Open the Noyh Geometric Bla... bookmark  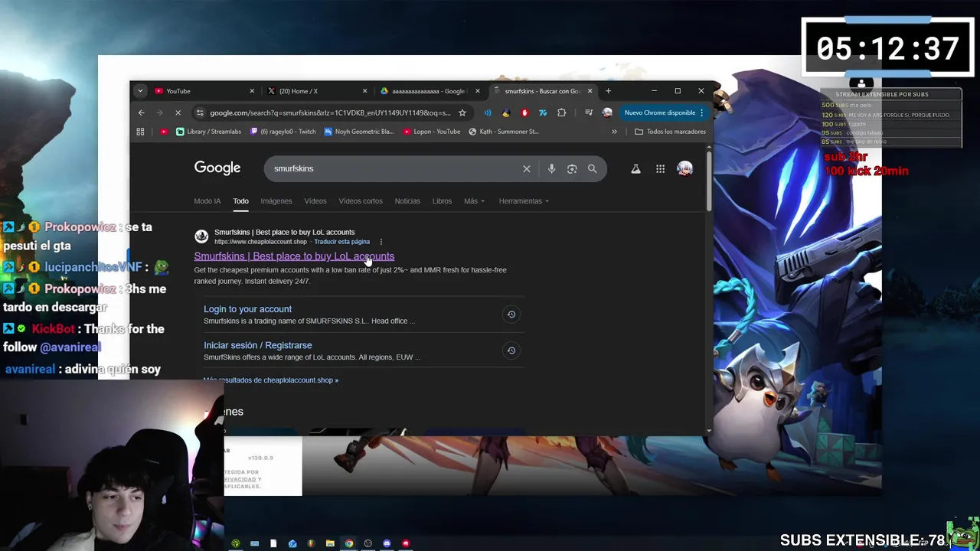pos(358,132)
